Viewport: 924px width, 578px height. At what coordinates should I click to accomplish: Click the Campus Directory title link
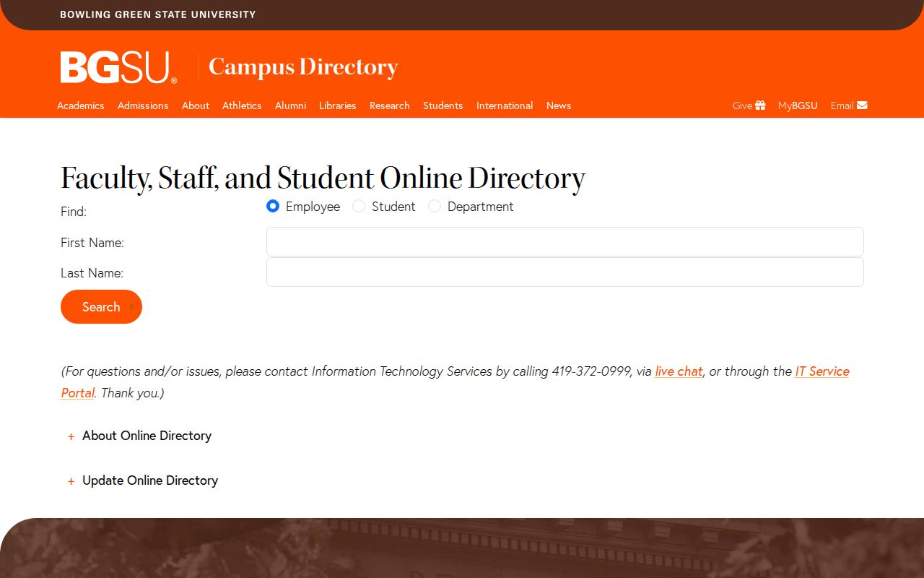tap(303, 66)
